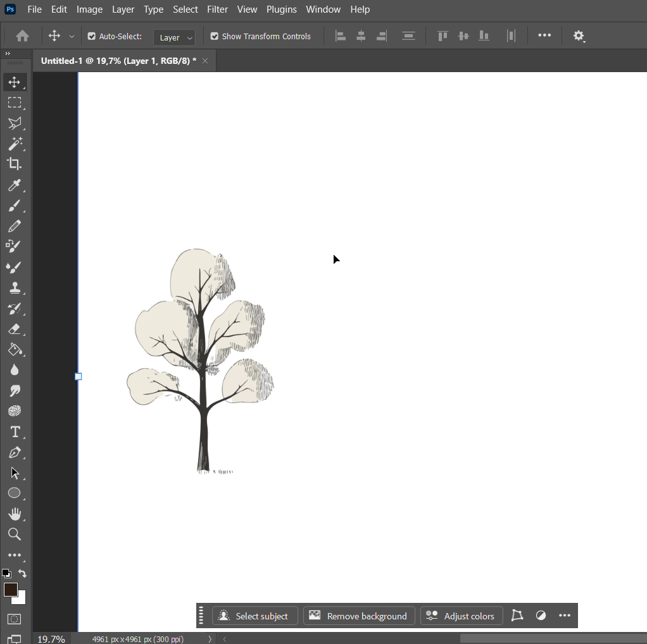Viewport: 647px width, 644px height.
Task: Select the Magic Wand tool
Action: click(15, 144)
